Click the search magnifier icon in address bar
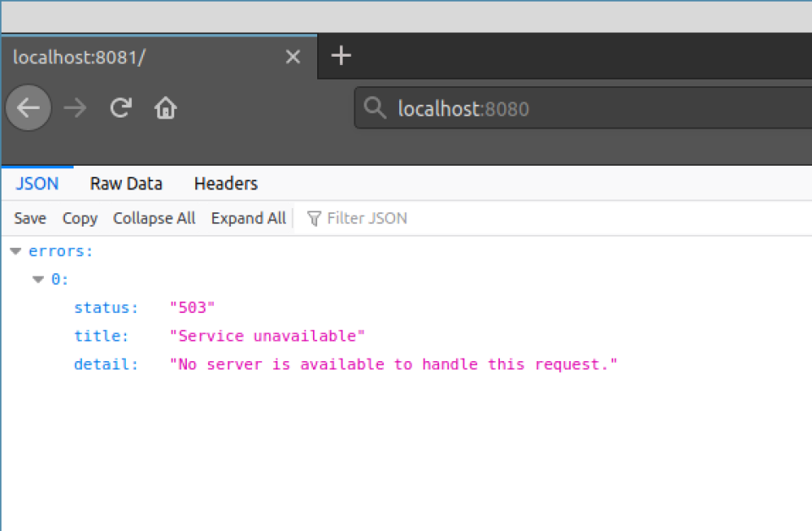The image size is (812, 531). point(374,108)
